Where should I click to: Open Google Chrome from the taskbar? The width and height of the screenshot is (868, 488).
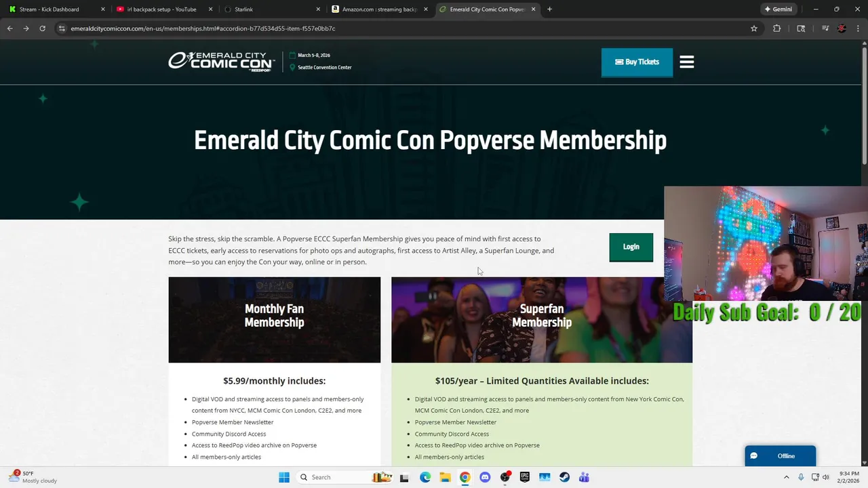[x=465, y=477]
